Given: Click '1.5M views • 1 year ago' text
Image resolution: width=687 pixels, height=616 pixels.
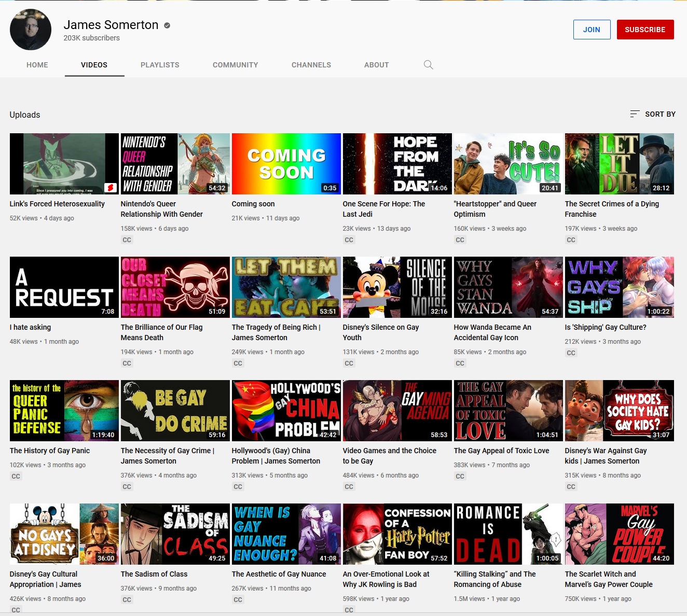Looking at the screenshot, I should 487,599.
